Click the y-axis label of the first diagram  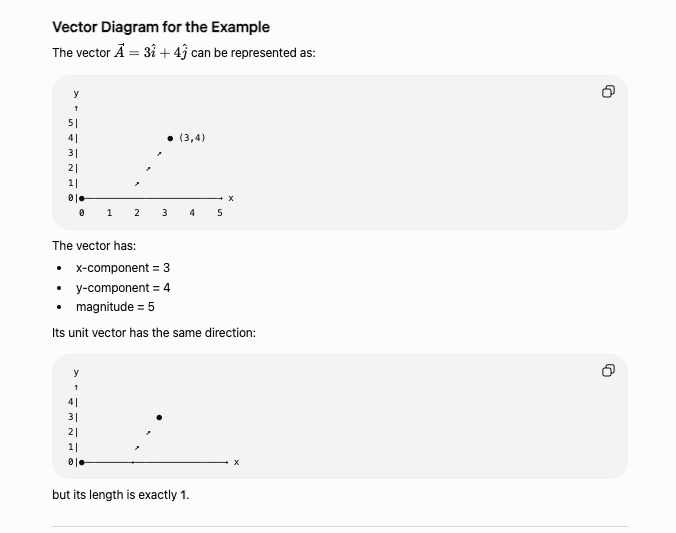[76, 93]
